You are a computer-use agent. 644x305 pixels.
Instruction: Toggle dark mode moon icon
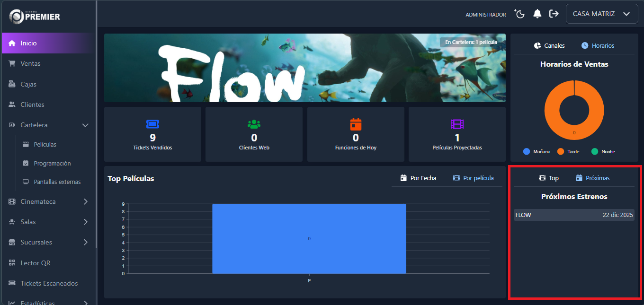pos(520,14)
